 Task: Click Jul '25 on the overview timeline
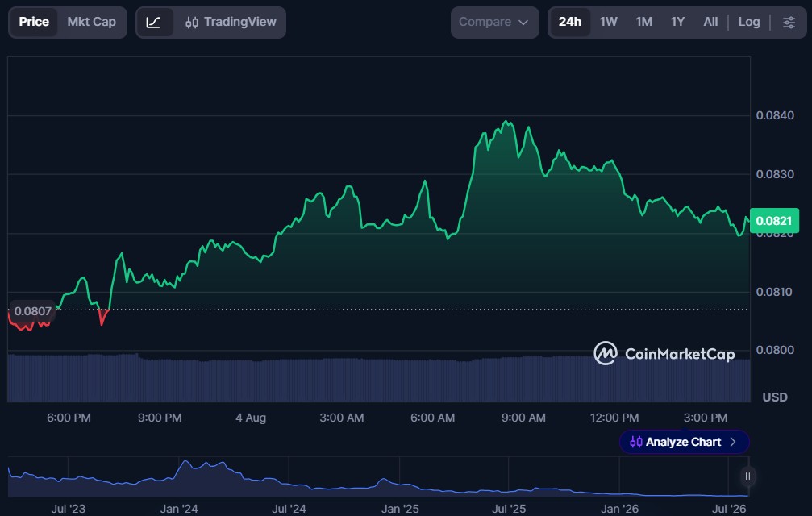click(509, 509)
